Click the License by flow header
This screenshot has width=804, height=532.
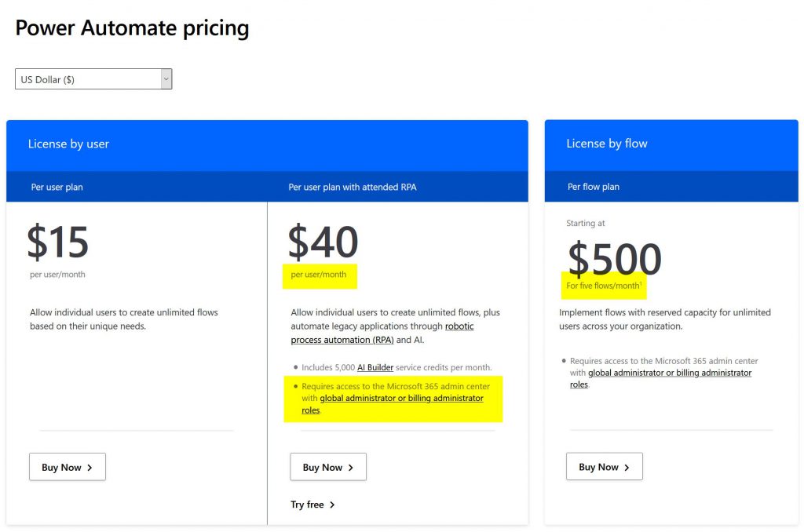click(607, 144)
